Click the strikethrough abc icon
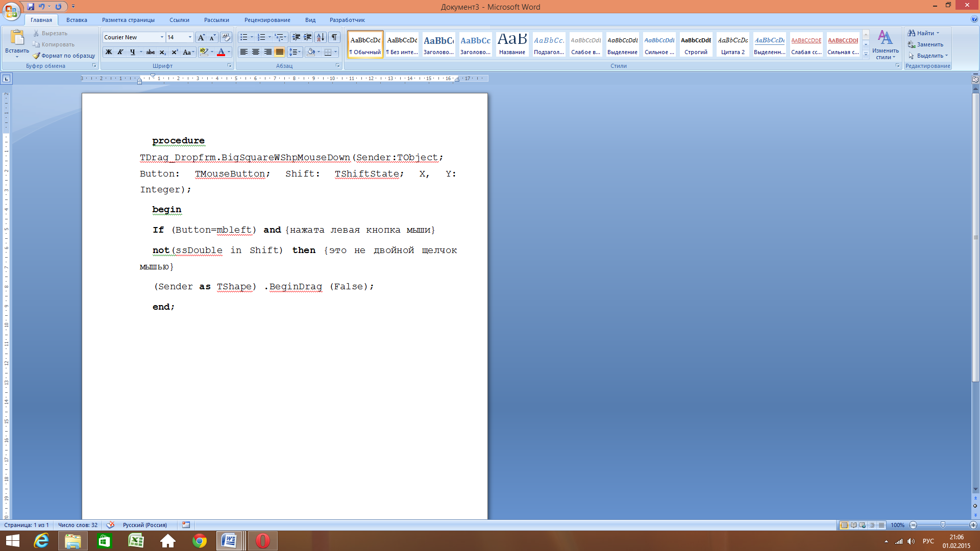 point(151,52)
